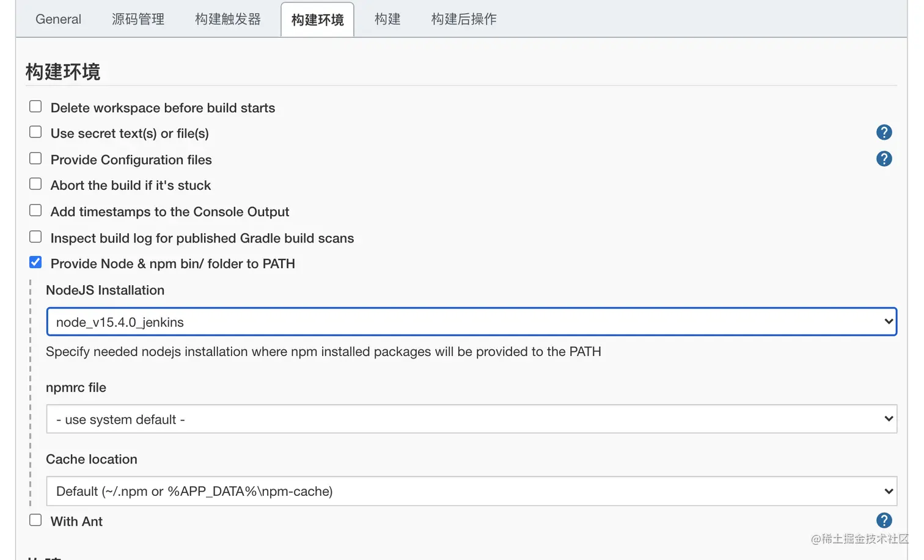Expand the npmrc file dropdown
Viewport: 924px width, 560px height.
[471, 419]
